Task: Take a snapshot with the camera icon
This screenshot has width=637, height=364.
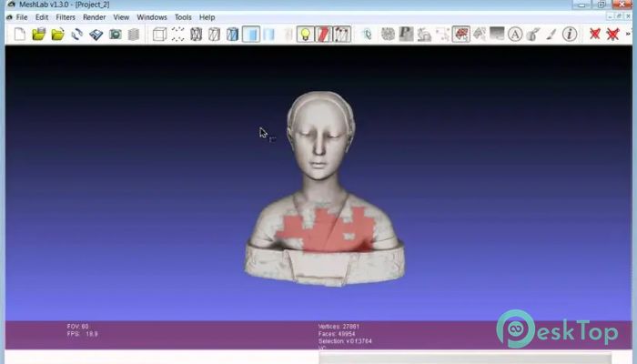Action: 115,35
